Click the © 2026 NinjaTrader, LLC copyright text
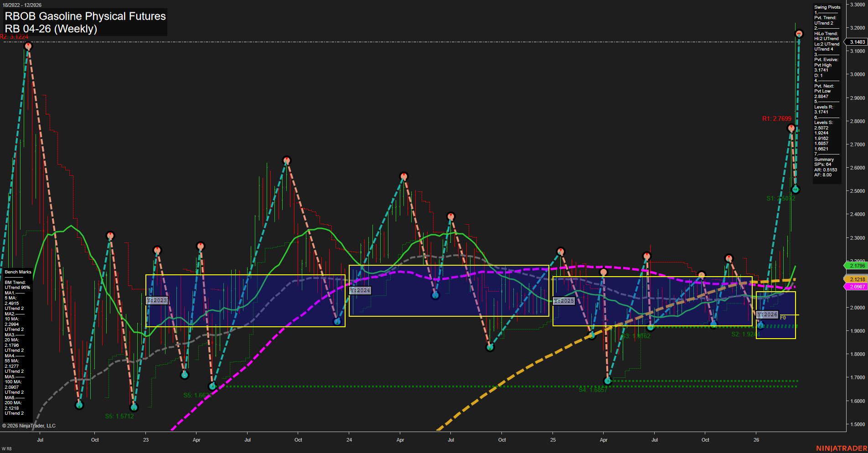Viewport: 868px width, 453px height. coord(29,425)
